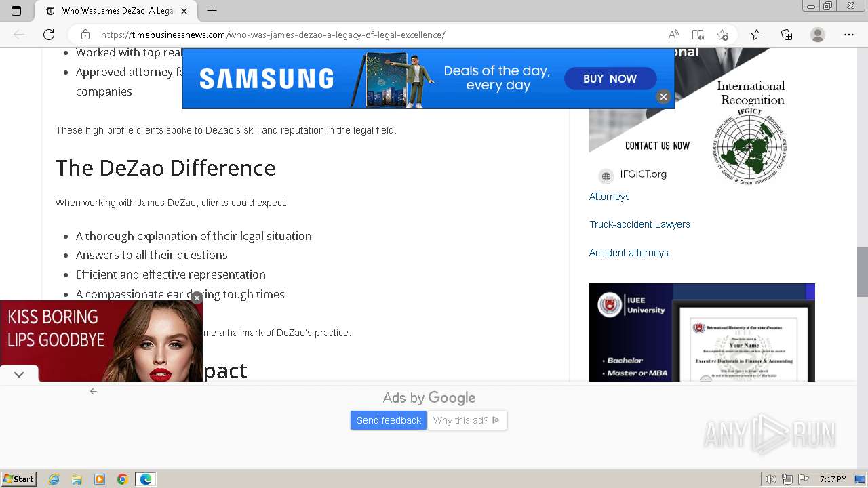
Task: Close the Samsung banner ad
Action: 663,96
